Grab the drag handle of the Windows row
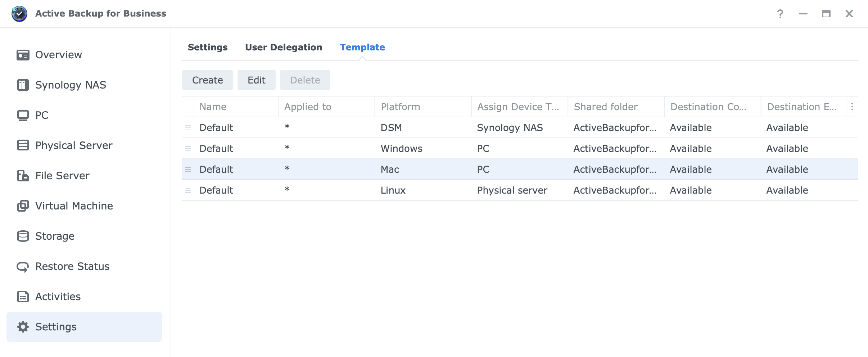868x357 pixels. point(188,149)
